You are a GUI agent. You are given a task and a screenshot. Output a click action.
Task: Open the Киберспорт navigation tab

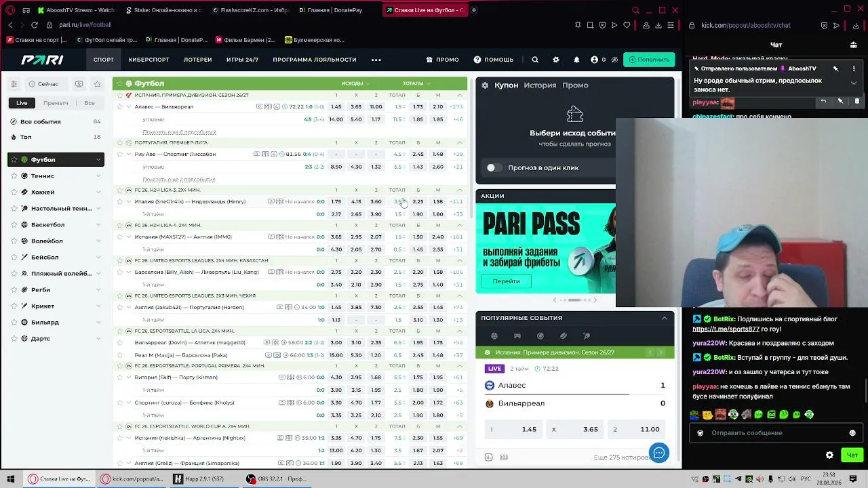149,60
